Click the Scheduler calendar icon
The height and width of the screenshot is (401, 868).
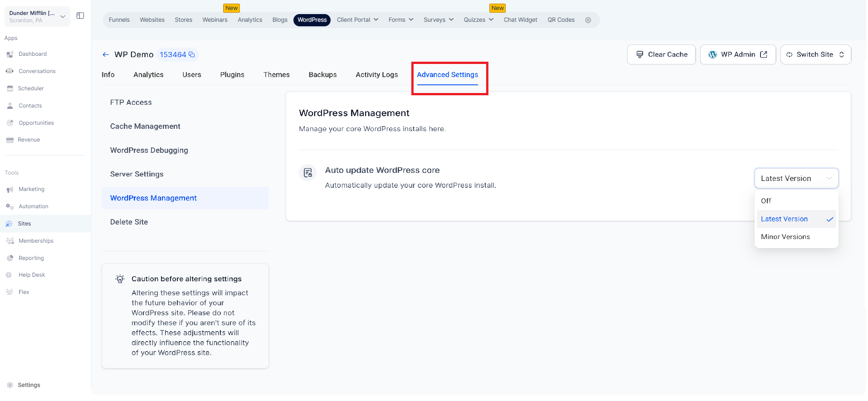[x=10, y=88]
